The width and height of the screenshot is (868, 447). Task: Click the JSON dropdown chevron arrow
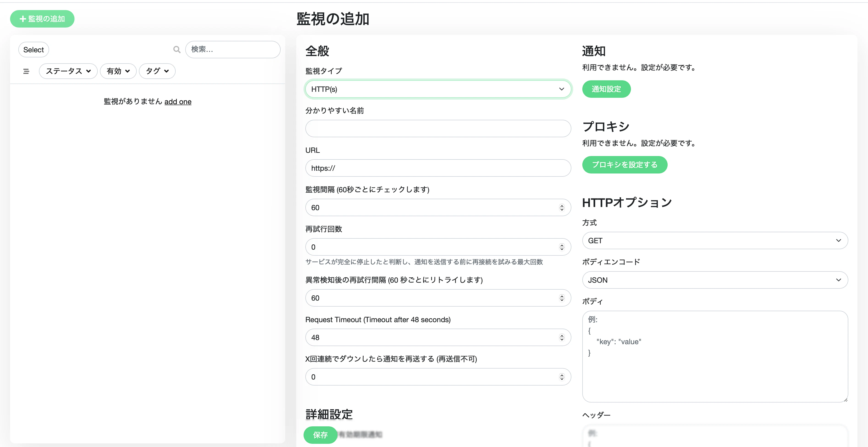coord(838,280)
